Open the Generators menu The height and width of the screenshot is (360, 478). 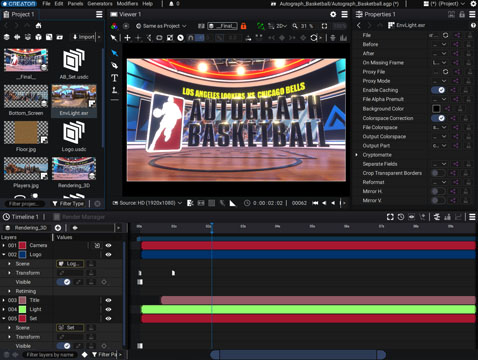pos(100,4)
